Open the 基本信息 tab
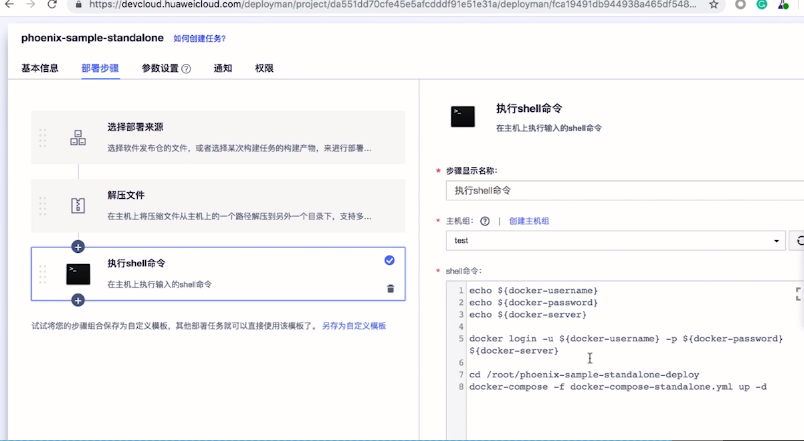 pyautogui.click(x=39, y=68)
